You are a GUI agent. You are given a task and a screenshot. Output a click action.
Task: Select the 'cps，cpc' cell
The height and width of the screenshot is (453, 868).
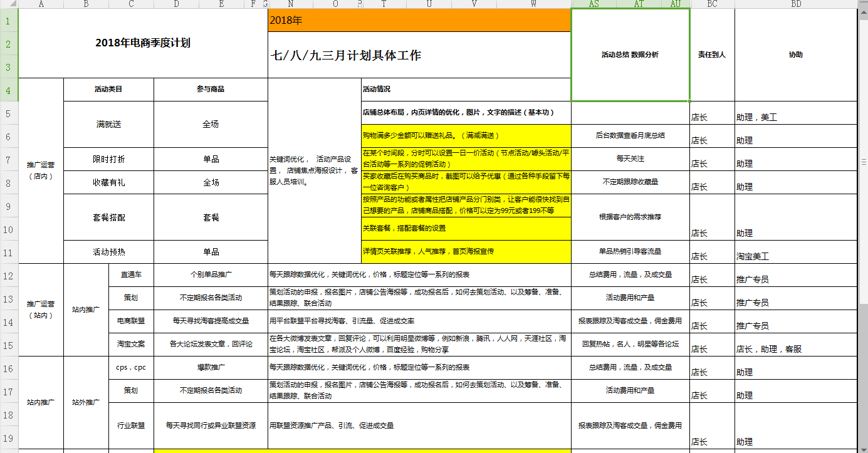[131, 368]
